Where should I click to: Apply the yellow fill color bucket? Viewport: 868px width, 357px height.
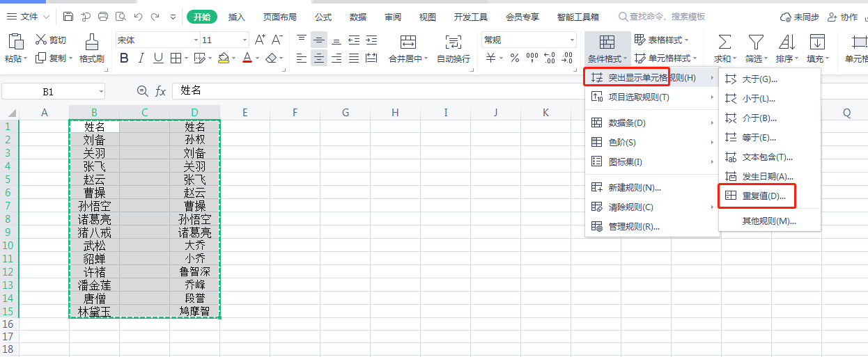point(223,58)
